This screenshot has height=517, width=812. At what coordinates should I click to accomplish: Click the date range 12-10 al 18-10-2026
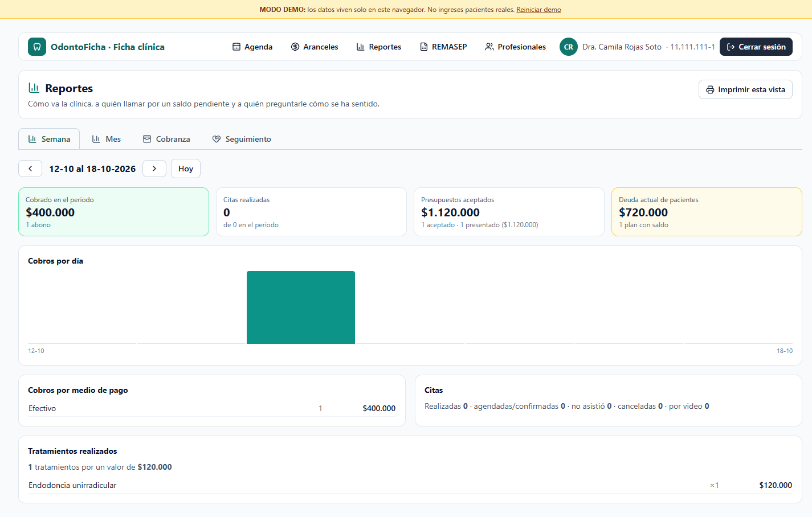click(92, 169)
